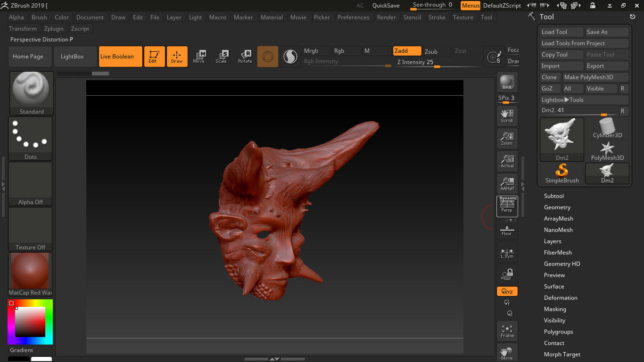Screen dimensions: 644x362
Task: Open the Texture Off selector
Action: [x=30, y=229]
